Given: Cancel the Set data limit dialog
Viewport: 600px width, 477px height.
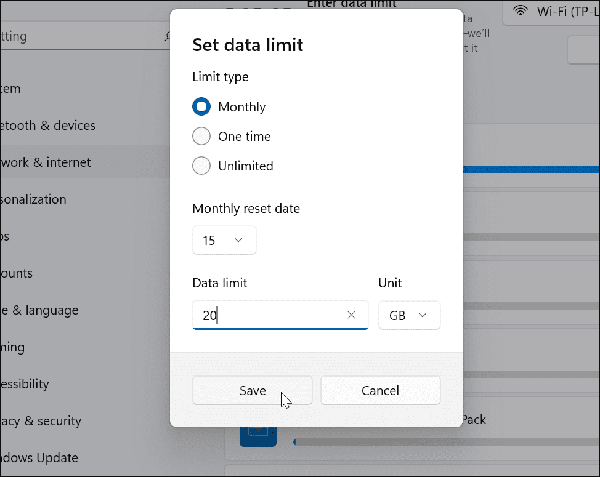Looking at the screenshot, I should [380, 391].
